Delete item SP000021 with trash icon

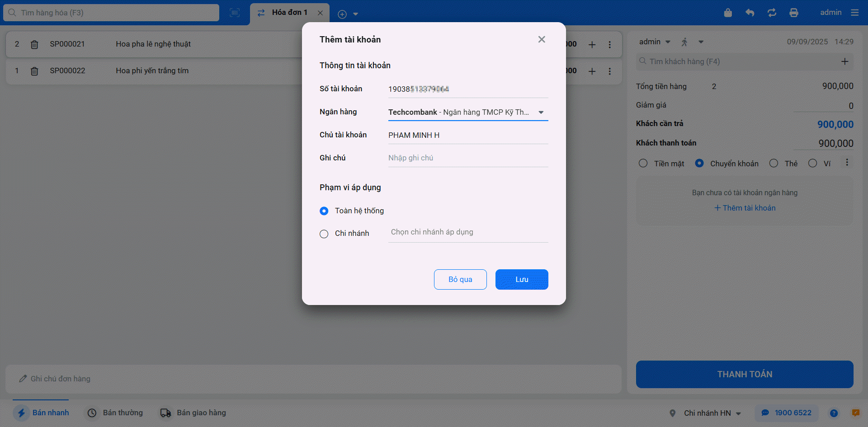34,44
